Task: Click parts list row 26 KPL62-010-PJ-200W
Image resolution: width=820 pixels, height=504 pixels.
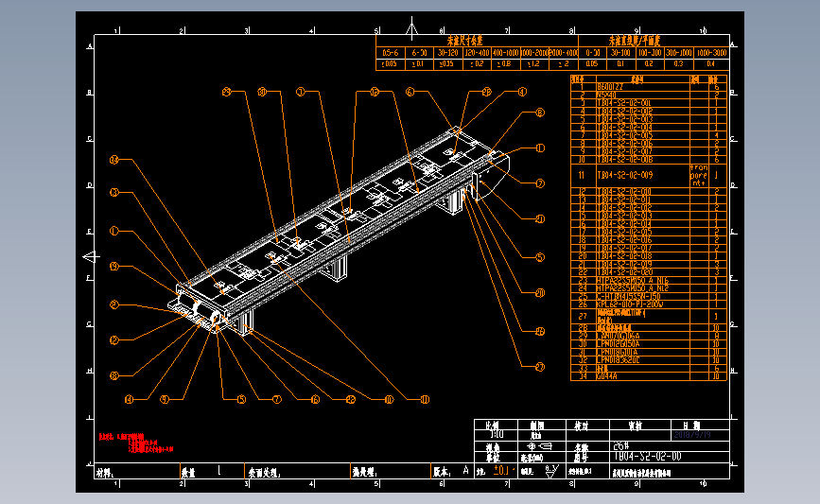Action: coord(649,304)
